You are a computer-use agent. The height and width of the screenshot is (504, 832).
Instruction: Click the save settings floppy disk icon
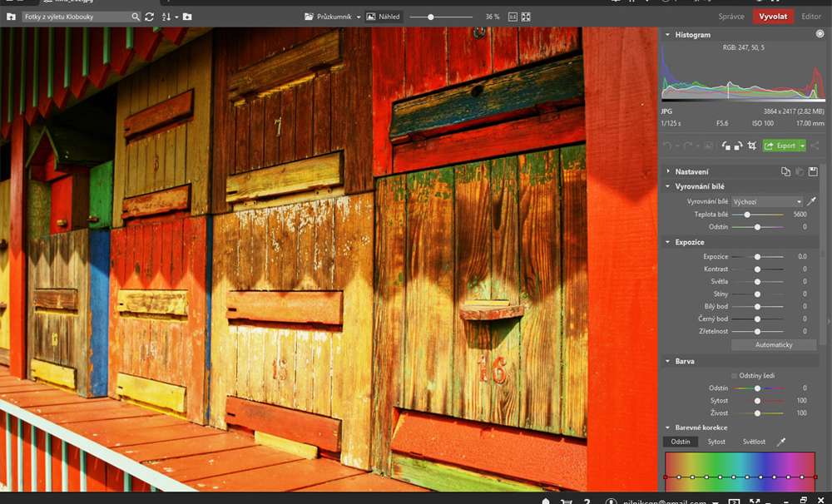813,171
